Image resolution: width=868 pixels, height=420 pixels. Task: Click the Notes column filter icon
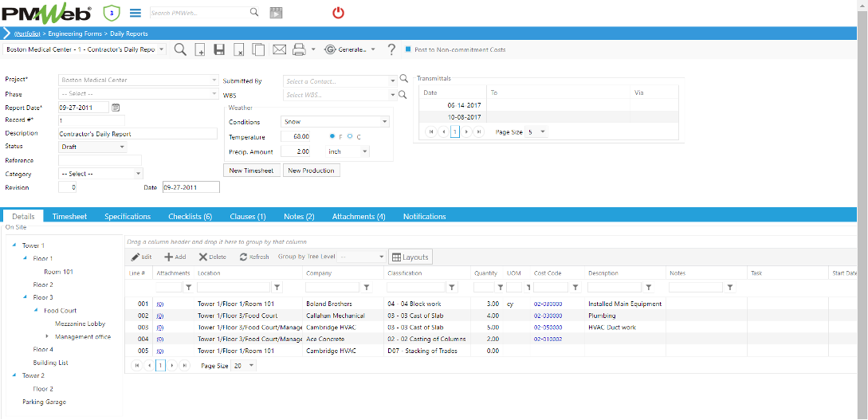730,287
